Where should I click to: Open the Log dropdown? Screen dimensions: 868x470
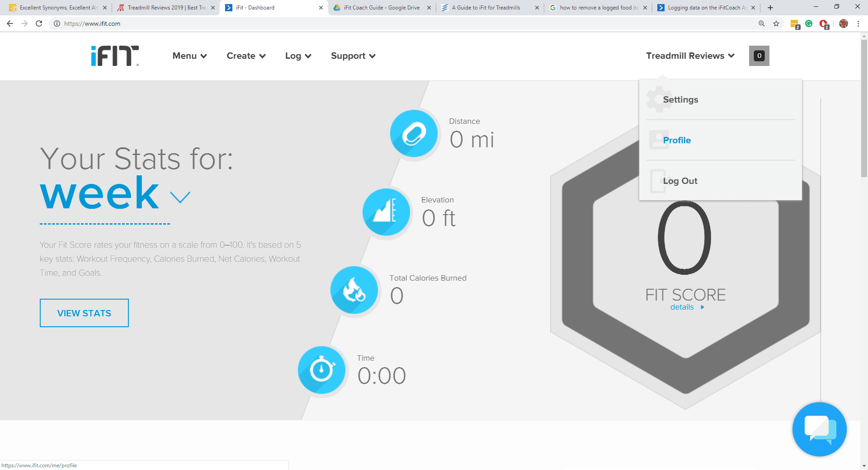[297, 56]
